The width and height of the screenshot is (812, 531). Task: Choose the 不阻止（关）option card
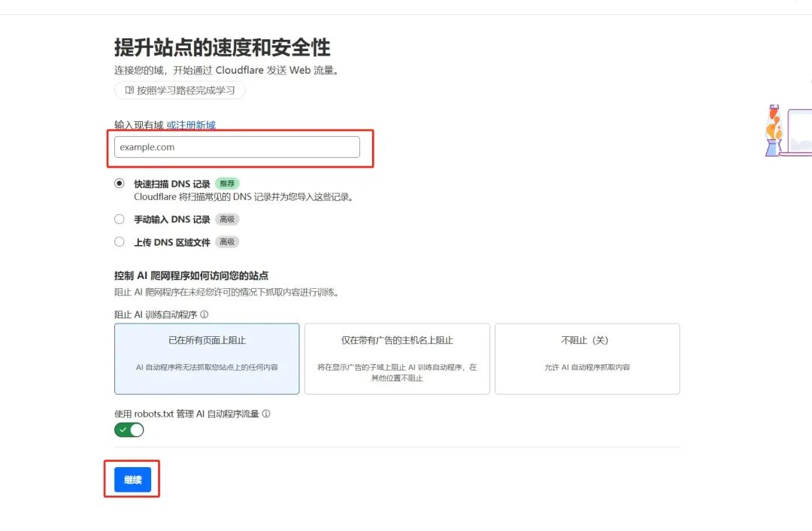tap(587, 359)
